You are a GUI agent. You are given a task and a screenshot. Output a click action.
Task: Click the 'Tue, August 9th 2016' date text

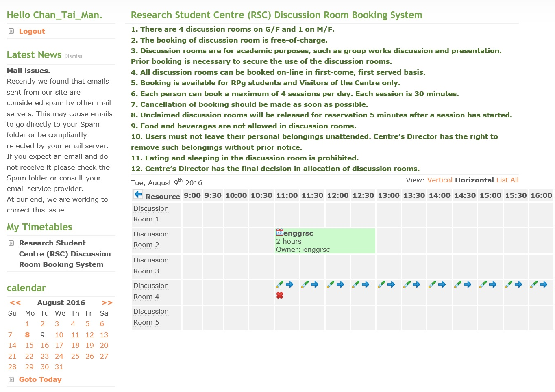click(x=166, y=182)
